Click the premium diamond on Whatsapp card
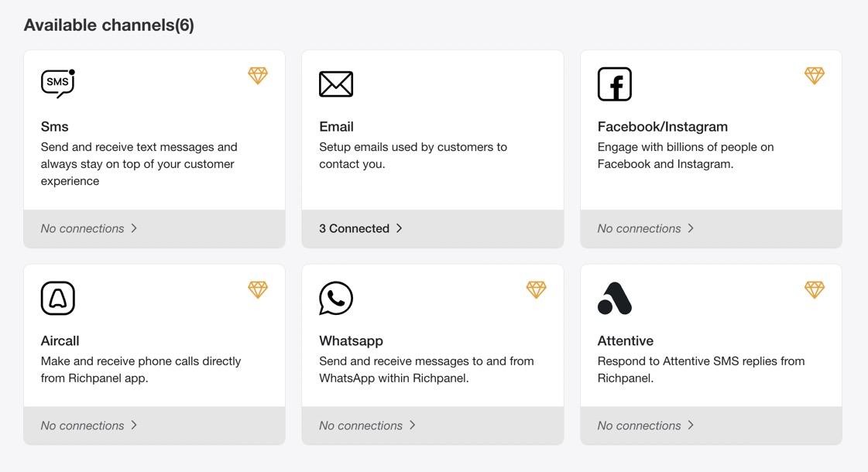 [537, 289]
